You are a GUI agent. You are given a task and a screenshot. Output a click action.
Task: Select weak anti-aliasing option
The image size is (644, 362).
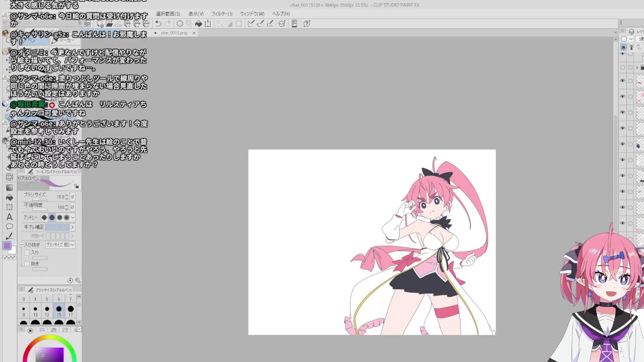[52, 217]
